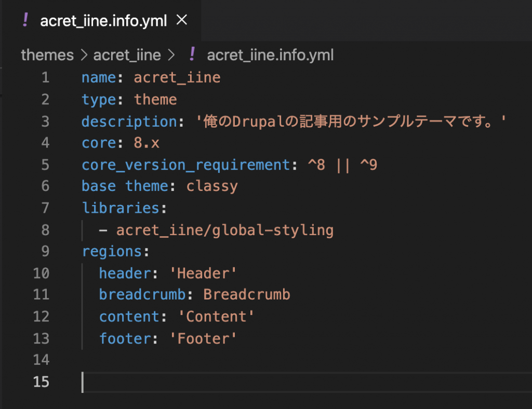
Task: Click the YAML icon in breadcrumb
Action: click(x=192, y=54)
